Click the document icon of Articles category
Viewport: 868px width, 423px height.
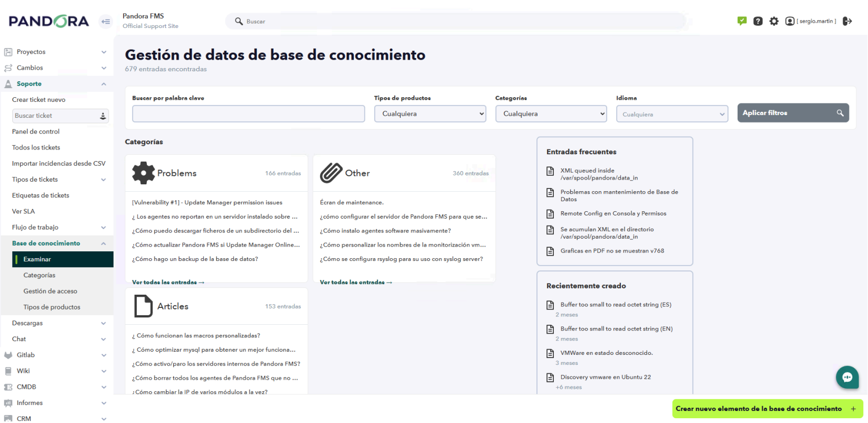143,306
